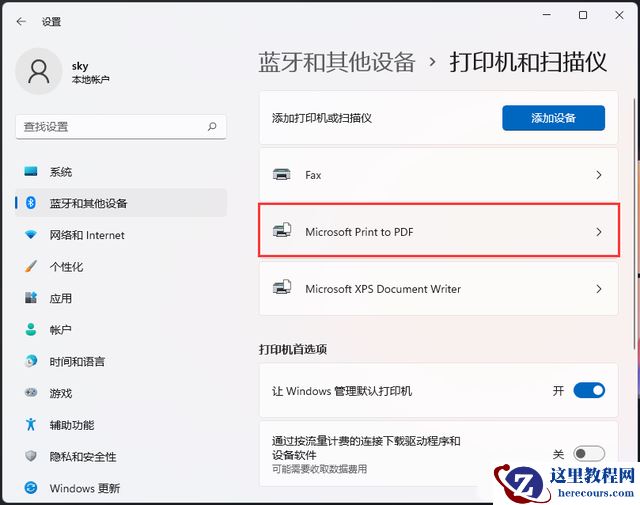Click the 帐户 person icon
The image size is (640, 505).
click(31, 329)
